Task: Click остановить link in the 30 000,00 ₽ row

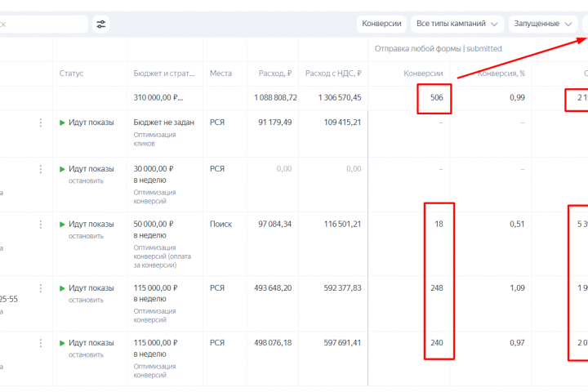Action: coord(86,180)
